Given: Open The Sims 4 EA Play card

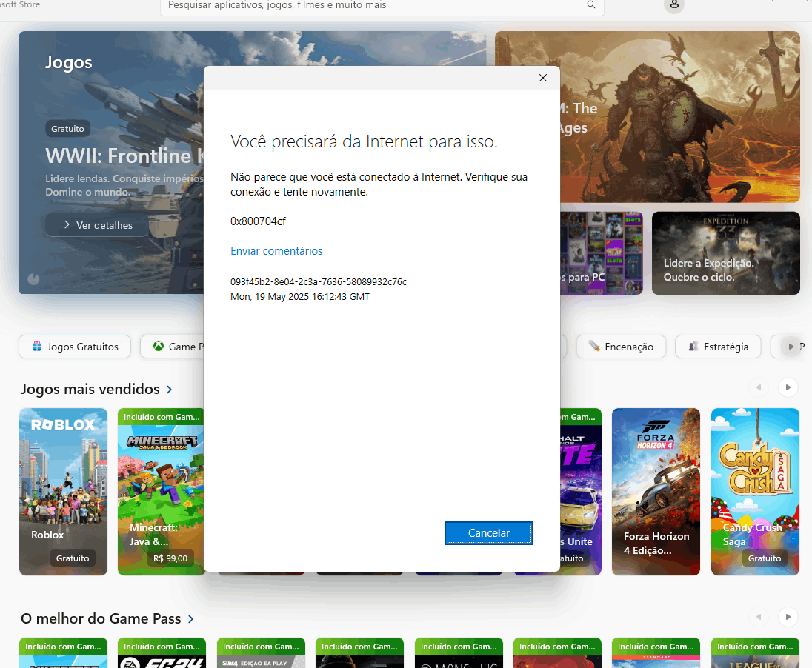Looking at the screenshot, I should click(261, 653).
